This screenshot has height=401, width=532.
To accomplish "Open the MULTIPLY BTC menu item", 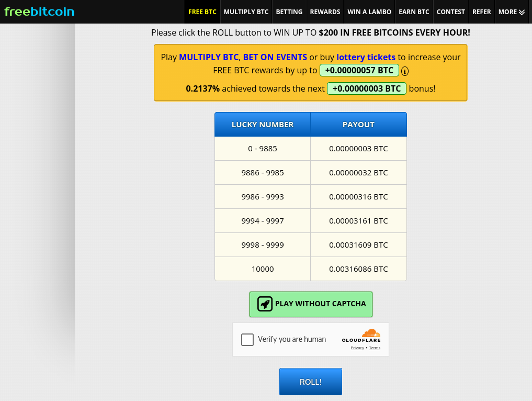I will point(246,12).
